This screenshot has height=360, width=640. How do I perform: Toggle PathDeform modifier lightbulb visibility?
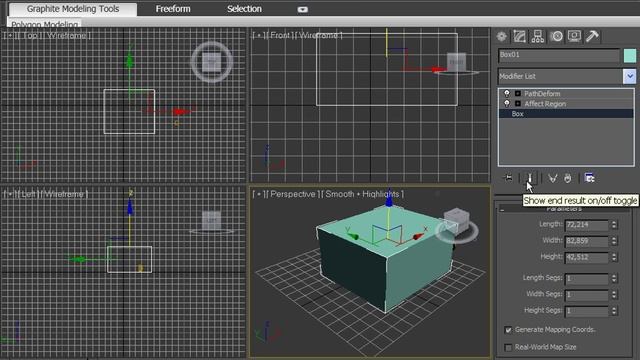pyautogui.click(x=507, y=93)
